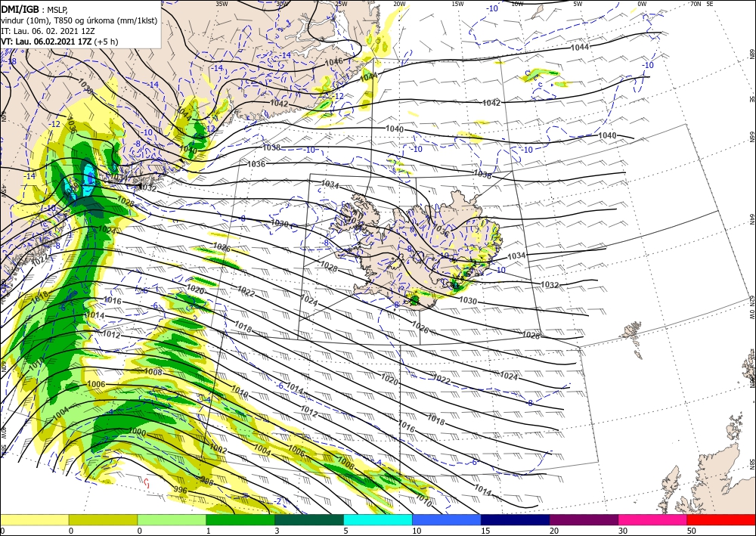Pick the bright blue 10 mm swatch
The width and height of the screenshot is (756, 536).
tap(447, 519)
